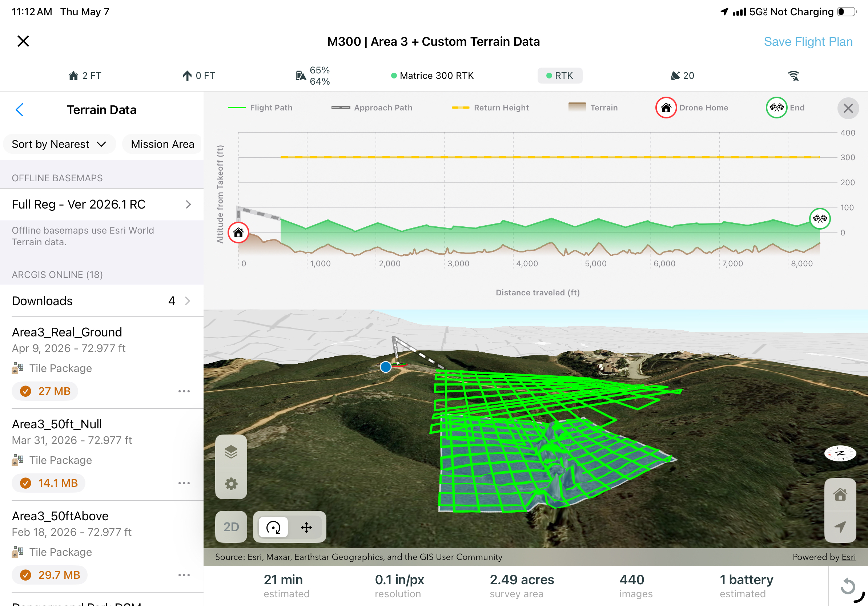
Task: Select the Mission Area filter chip
Action: tap(162, 144)
